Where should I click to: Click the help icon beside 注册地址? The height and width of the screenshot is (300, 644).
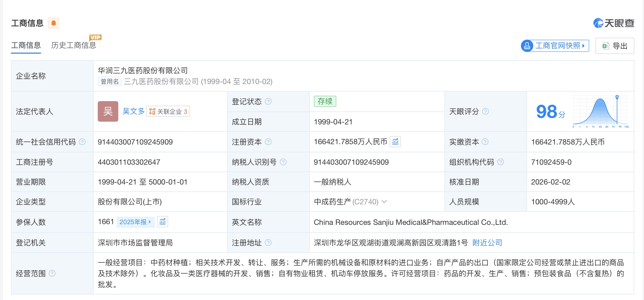(268, 243)
